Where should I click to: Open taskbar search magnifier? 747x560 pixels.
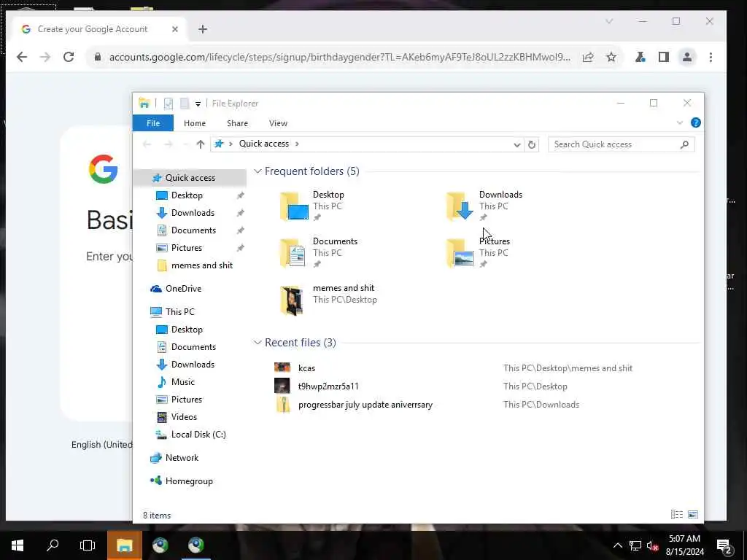(x=53, y=545)
